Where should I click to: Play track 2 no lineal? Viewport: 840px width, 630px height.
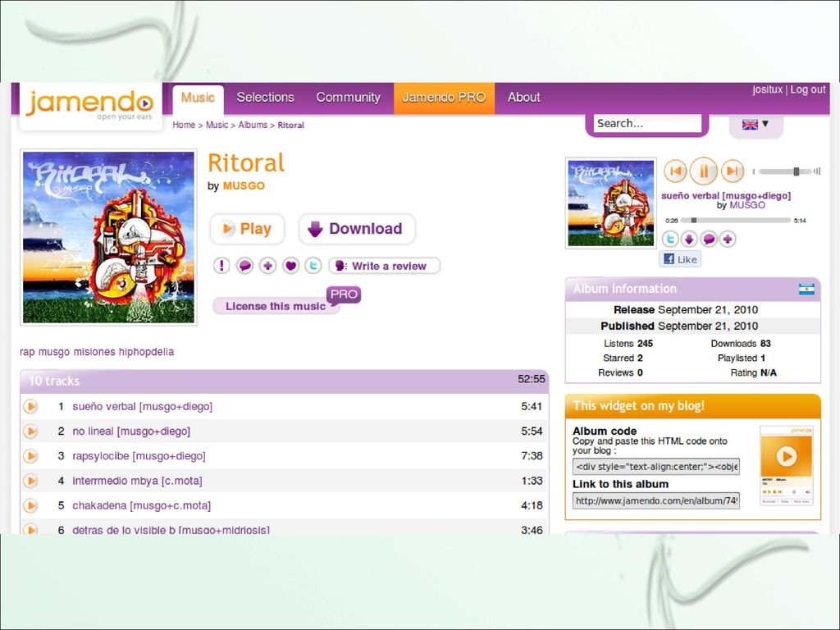point(30,431)
